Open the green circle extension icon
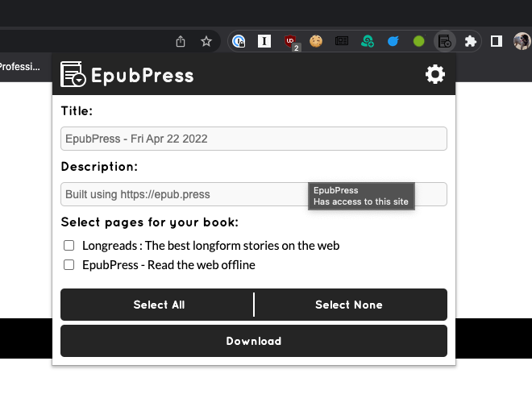532x415 pixels. [x=418, y=41]
